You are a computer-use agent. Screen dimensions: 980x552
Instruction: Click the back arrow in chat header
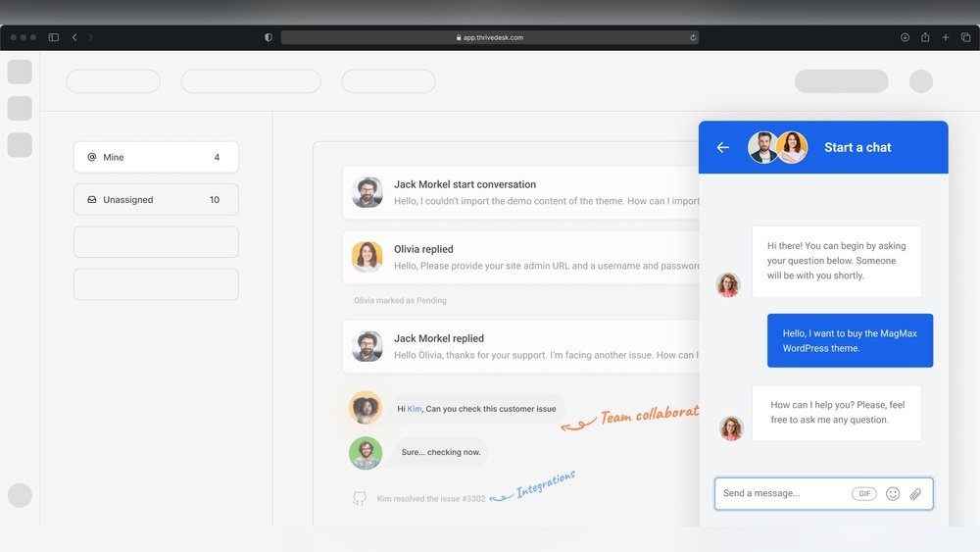(x=723, y=147)
